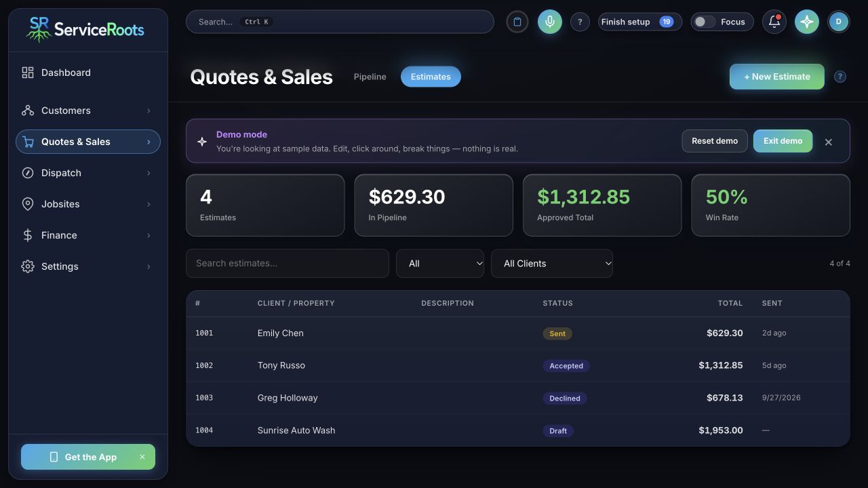Viewport: 868px width, 488px height.
Task: Sort by Status column header
Action: [x=558, y=303]
